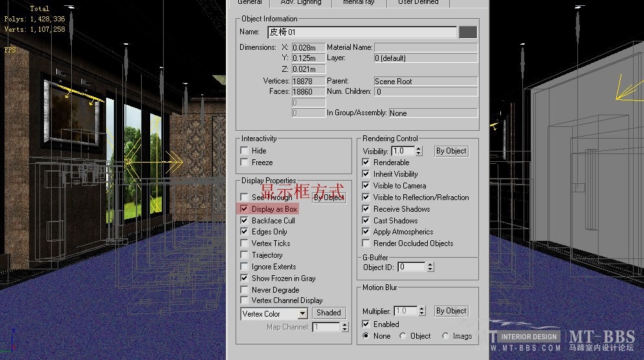Screen dimensions: 644x360
Task: Open the Adv. Lighting tab
Action: (x=300, y=3)
